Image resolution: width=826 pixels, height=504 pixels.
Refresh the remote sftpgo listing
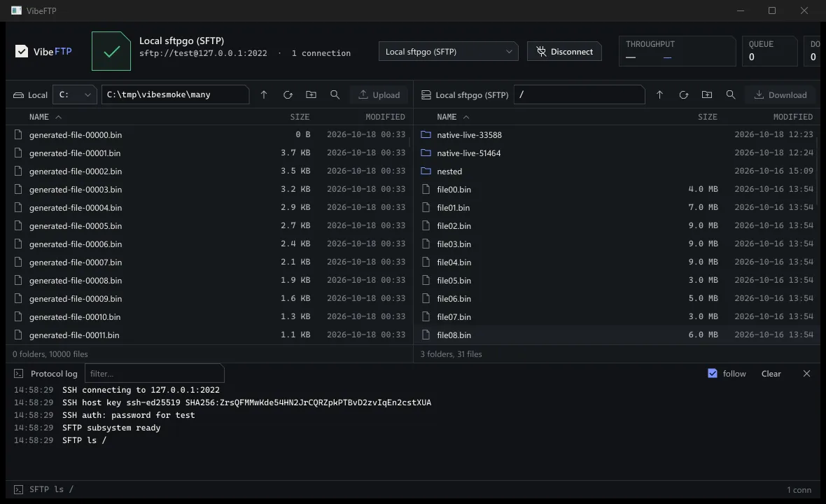(x=684, y=94)
